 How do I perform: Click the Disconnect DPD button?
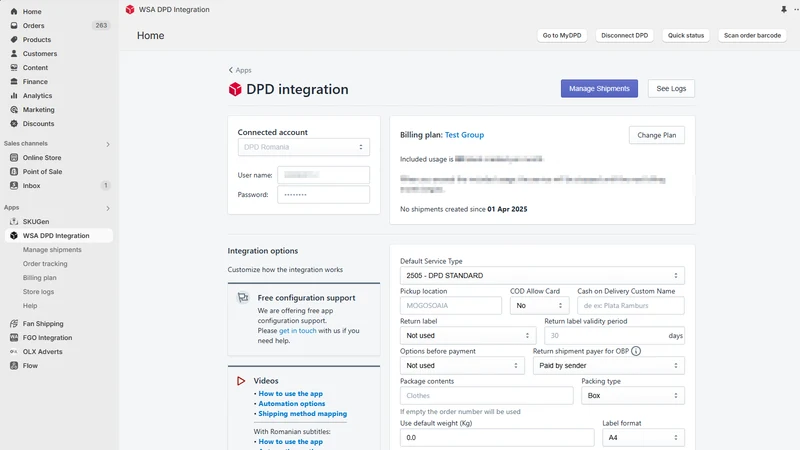(624, 35)
